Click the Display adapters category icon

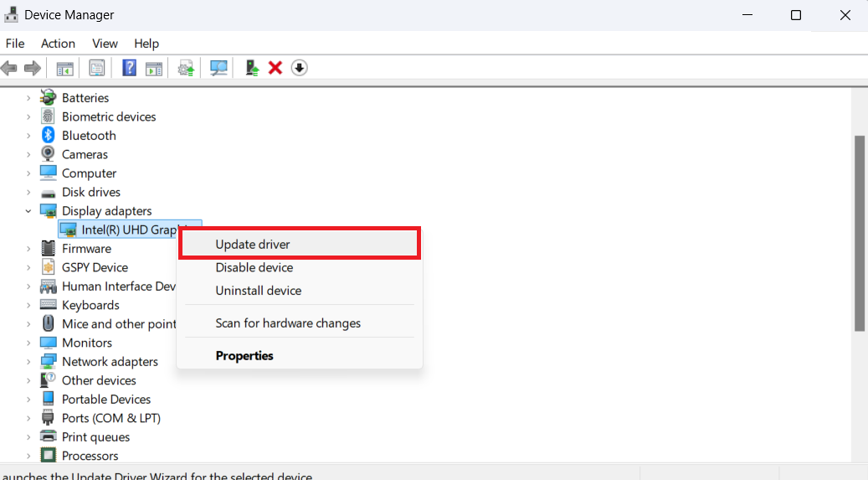[49, 210]
